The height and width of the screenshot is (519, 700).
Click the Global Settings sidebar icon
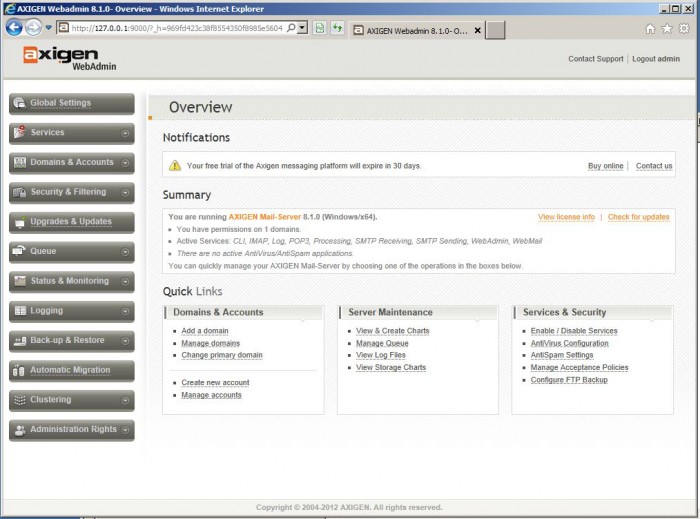point(19,103)
